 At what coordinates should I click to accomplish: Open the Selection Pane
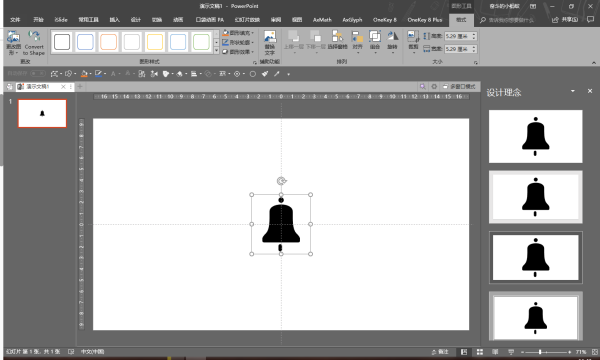[x=337, y=40]
